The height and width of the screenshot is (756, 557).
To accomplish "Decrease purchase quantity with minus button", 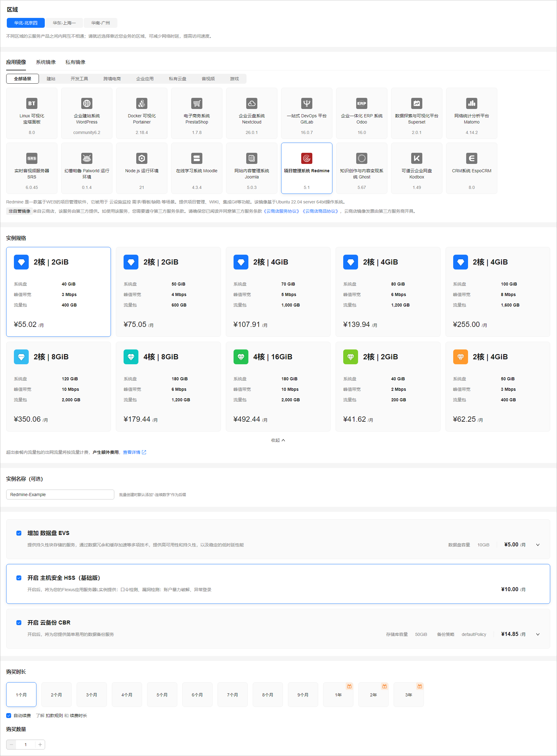I will tap(11, 745).
